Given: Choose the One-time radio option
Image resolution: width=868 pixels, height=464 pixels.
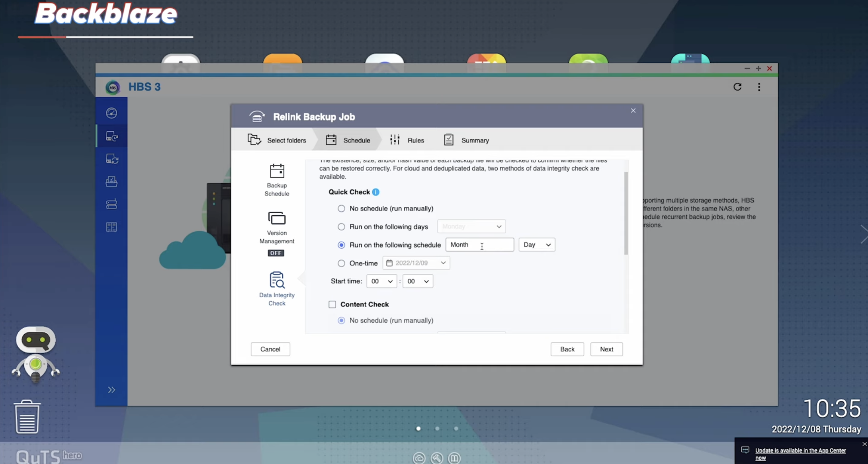Looking at the screenshot, I should click(341, 263).
